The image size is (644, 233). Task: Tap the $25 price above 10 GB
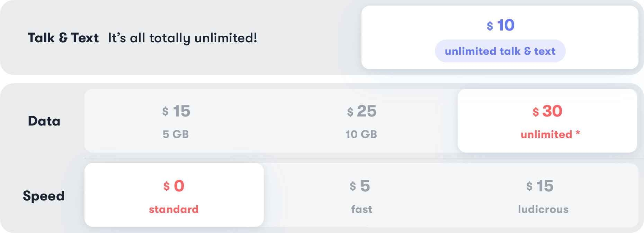361,111
